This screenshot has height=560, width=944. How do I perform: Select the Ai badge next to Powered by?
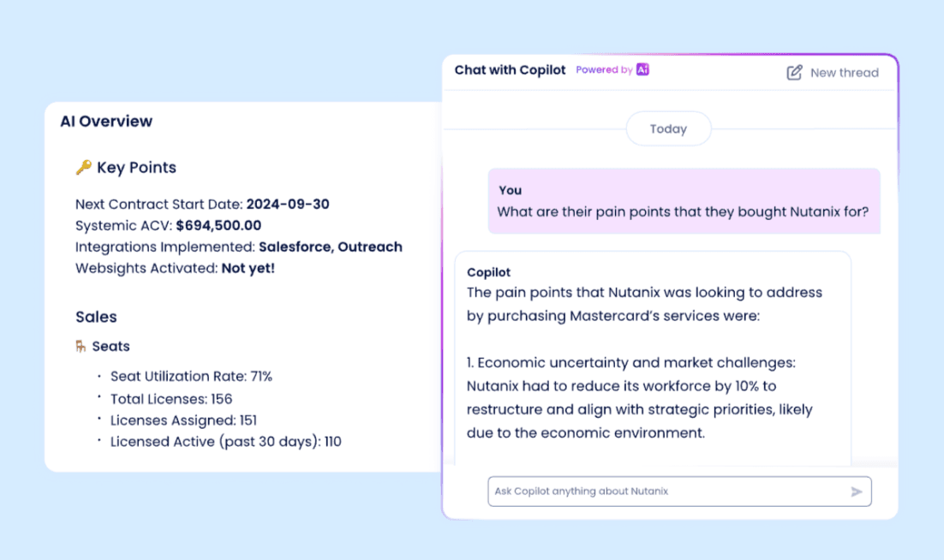point(643,70)
